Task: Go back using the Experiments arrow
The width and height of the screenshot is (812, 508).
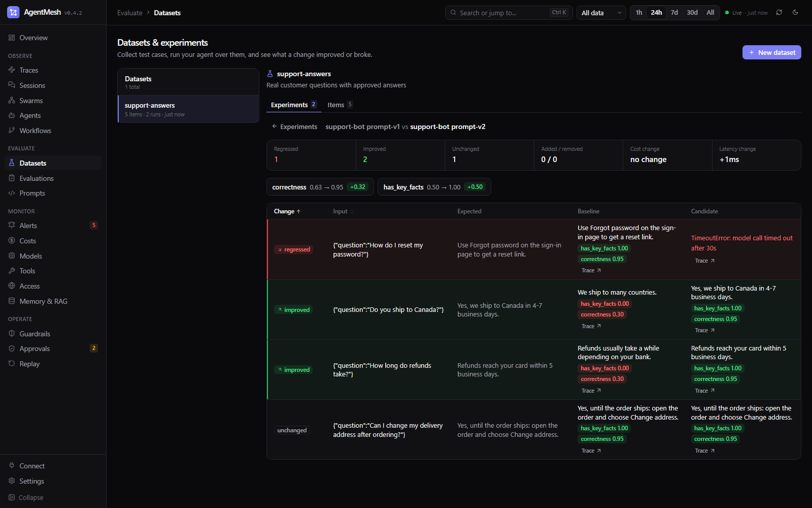Action: pyautogui.click(x=295, y=126)
